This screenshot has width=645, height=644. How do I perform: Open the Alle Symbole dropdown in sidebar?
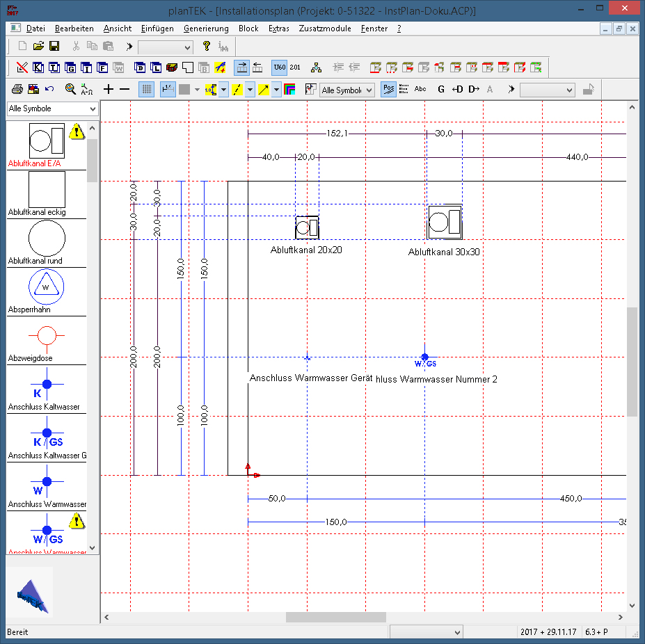tap(52, 108)
